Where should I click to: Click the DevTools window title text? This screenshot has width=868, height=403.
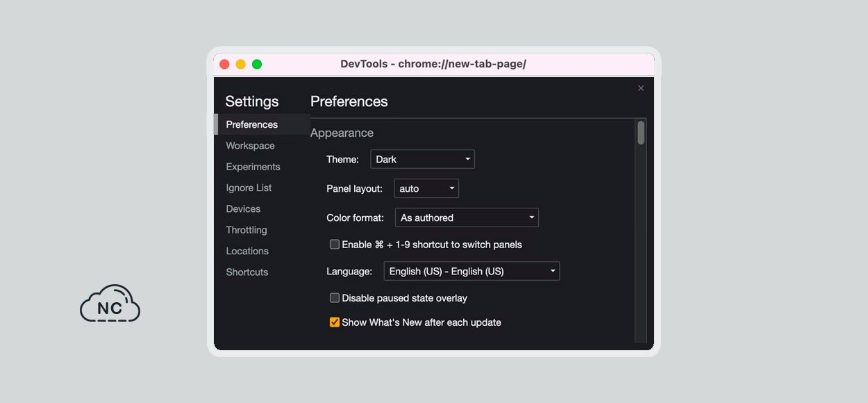pyautogui.click(x=433, y=64)
